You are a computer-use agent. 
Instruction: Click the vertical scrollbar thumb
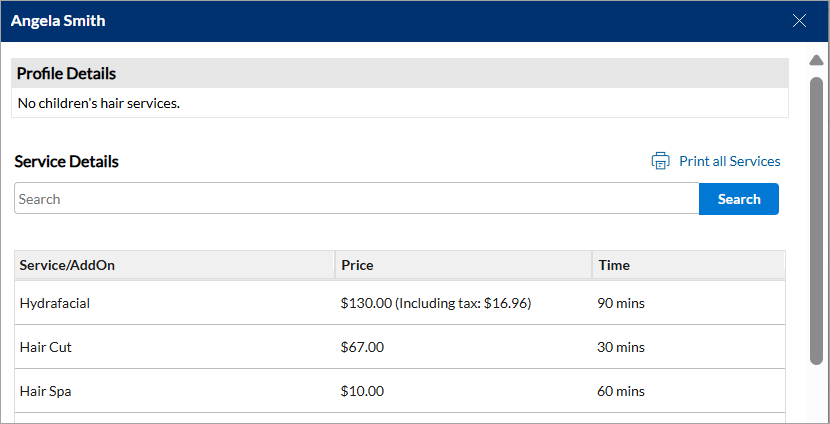tap(816, 221)
